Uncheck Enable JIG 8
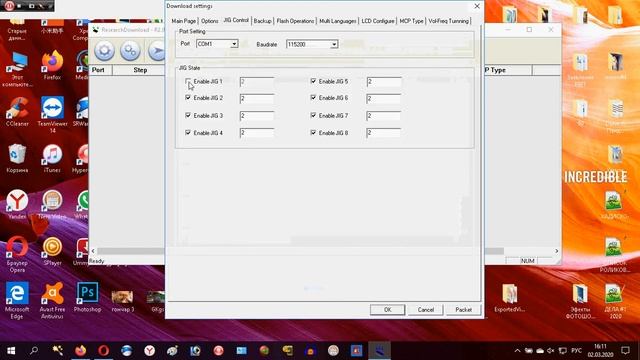The height and width of the screenshot is (360, 640). click(x=313, y=133)
